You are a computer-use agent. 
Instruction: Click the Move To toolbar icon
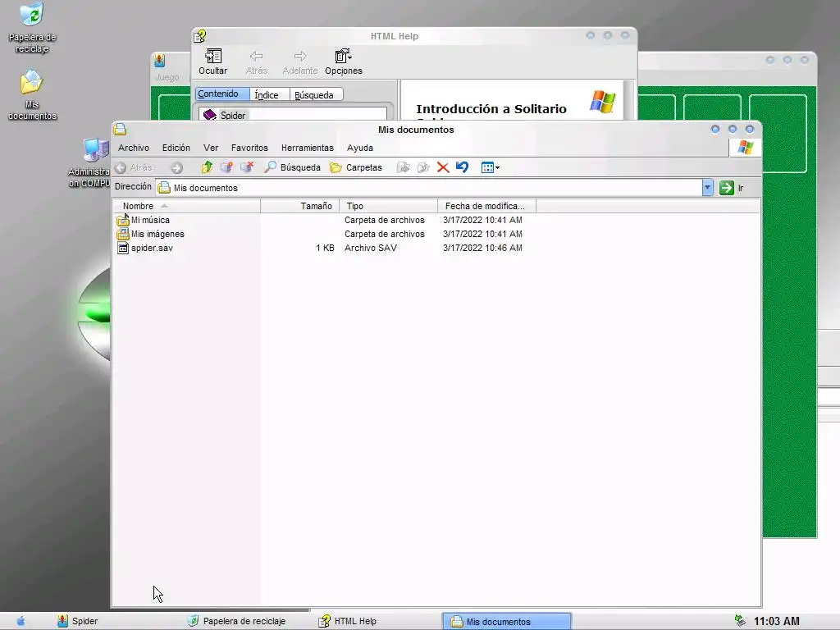[403, 167]
